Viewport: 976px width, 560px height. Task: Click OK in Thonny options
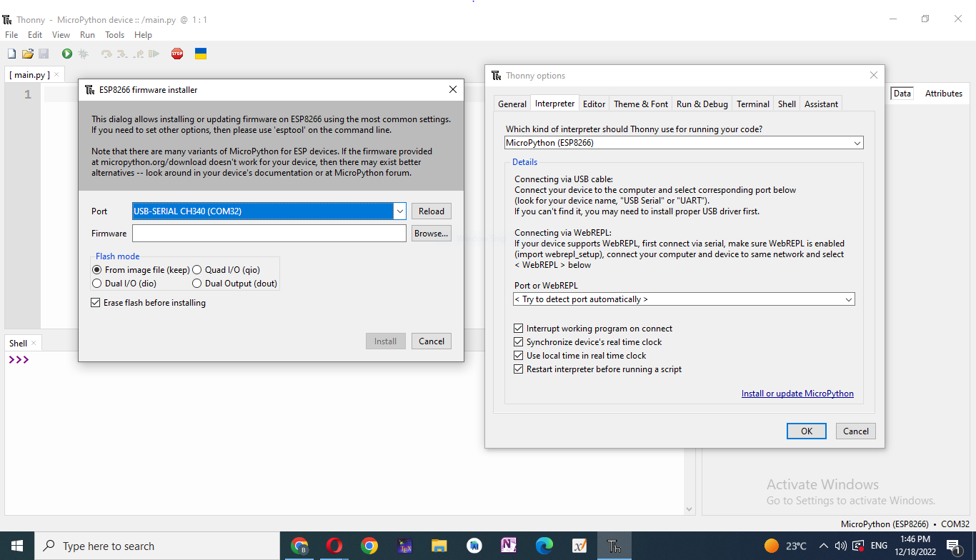[x=807, y=431]
